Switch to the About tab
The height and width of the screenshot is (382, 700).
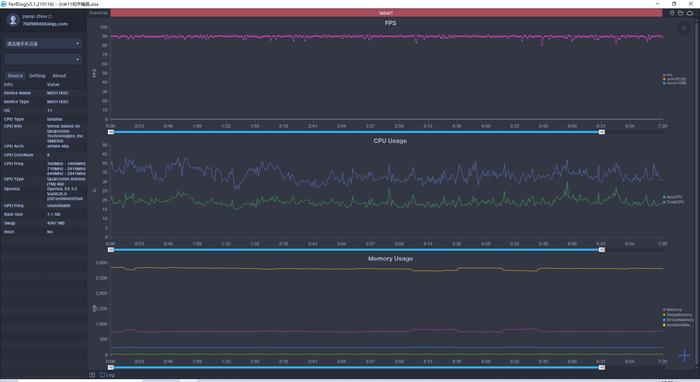pos(59,76)
